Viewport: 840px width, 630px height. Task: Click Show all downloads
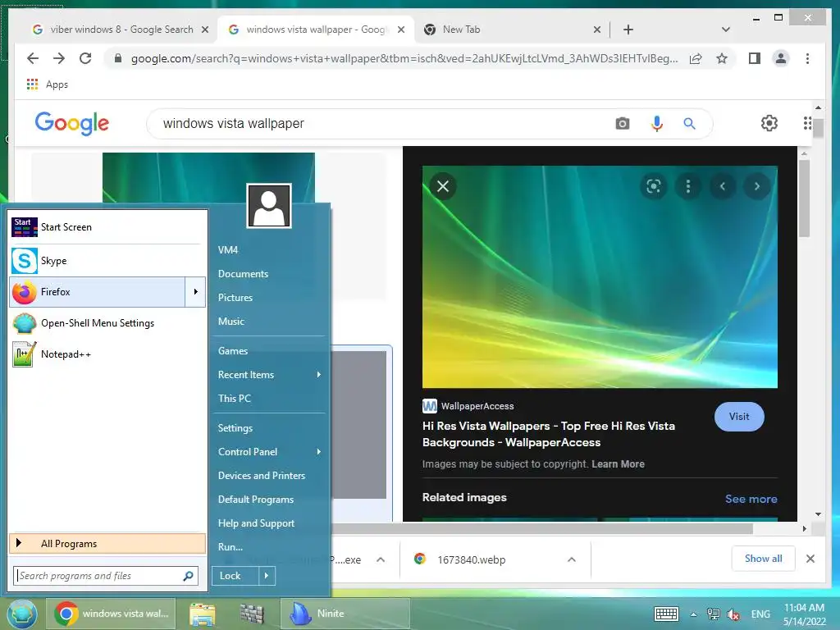point(764,559)
